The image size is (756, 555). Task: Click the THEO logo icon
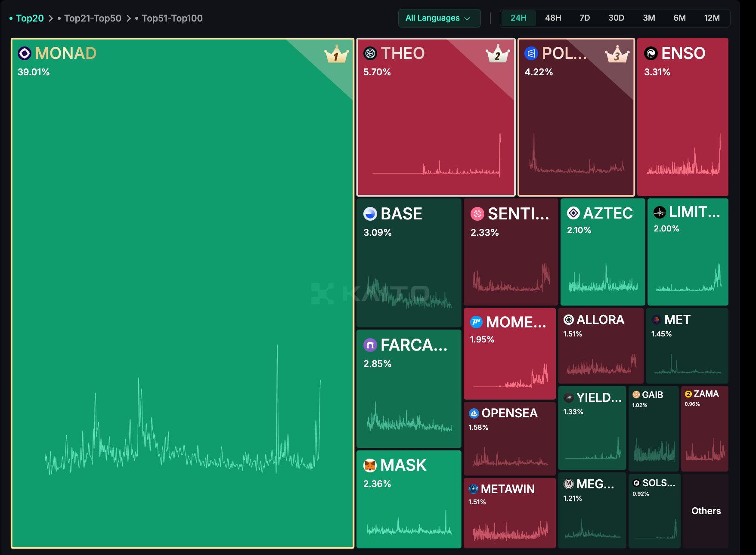point(370,53)
